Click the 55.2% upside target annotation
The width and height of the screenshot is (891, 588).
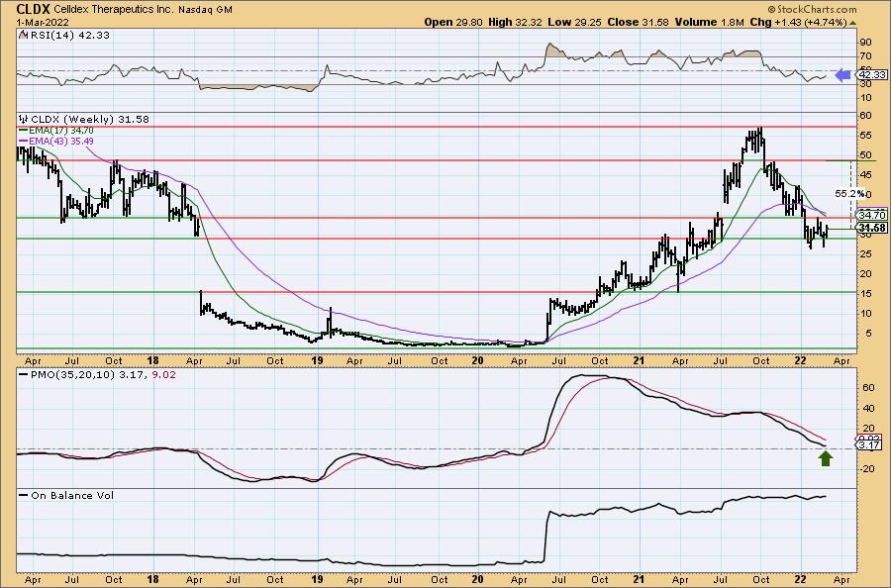pos(849,194)
